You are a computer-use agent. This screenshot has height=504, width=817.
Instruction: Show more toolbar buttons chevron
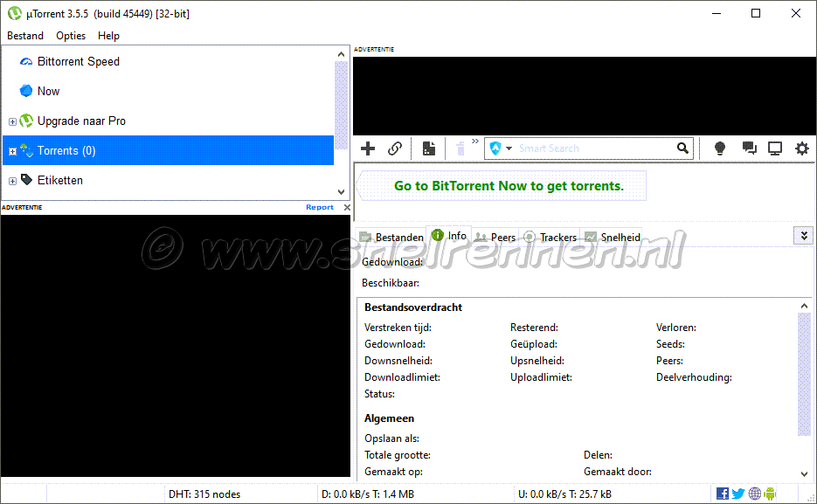[475, 142]
